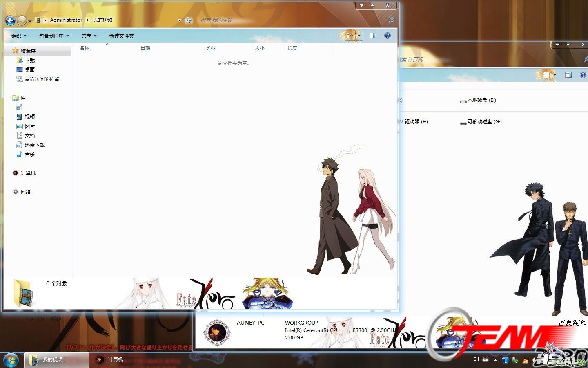Toggle the preview pane in 我的视频

click(x=373, y=36)
